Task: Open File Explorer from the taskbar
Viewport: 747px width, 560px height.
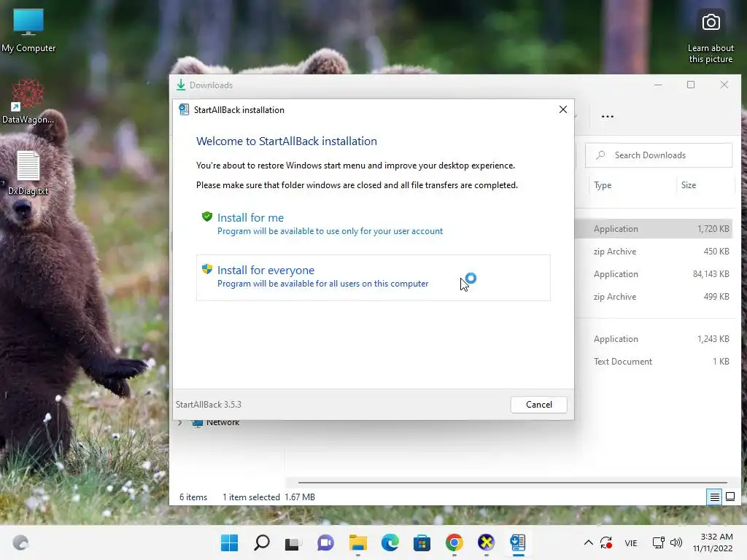Action: (x=357, y=542)
